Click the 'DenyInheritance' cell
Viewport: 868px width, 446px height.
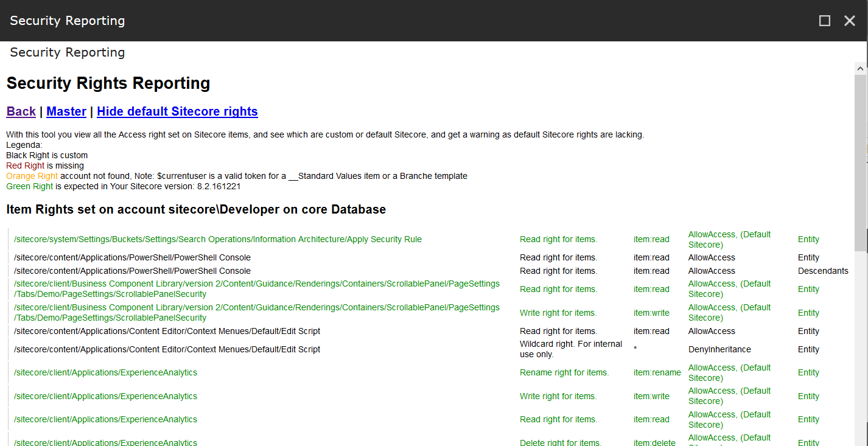pyautogui.click(x=719, y=349)
